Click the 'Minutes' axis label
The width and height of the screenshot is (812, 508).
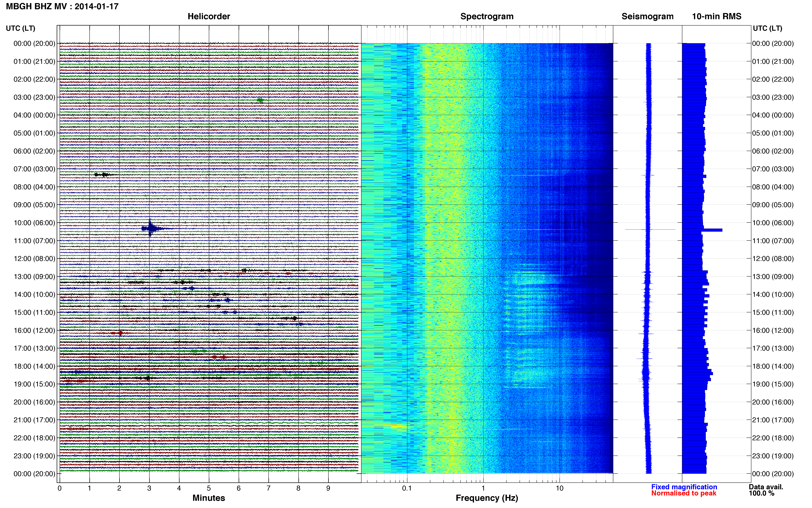click(209, 498)
